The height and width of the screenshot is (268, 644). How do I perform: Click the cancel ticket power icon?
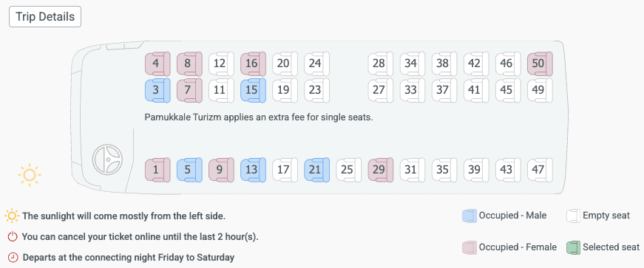[x=13, y=237]
